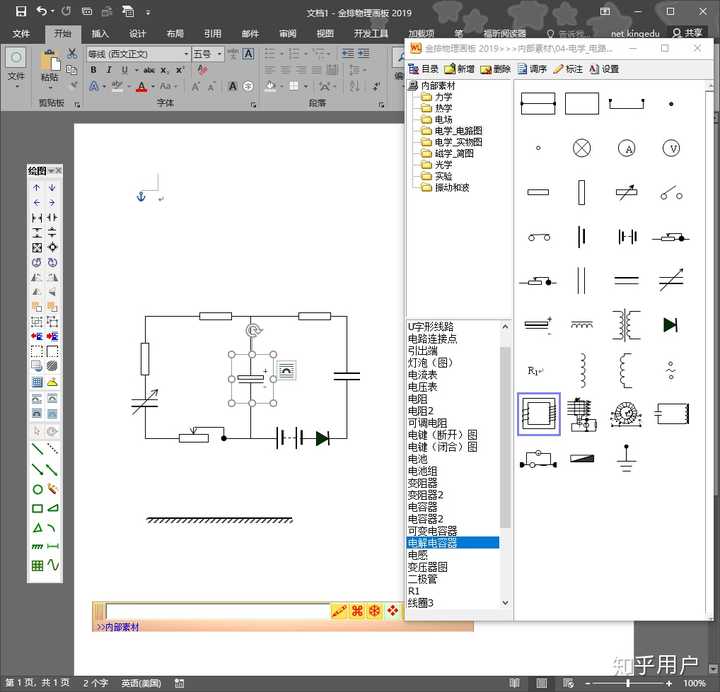Toggle underline formatting
The height and width of the screenshot is (692, 720).
[124, 70]
